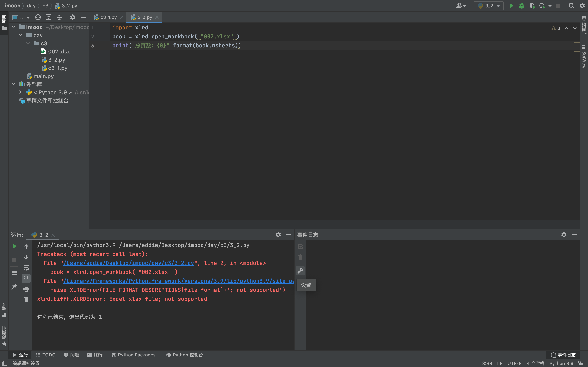The height and width of the screenshot is (367, 588).
Task: Open project panel options gear
Action: tap(73, 17)
